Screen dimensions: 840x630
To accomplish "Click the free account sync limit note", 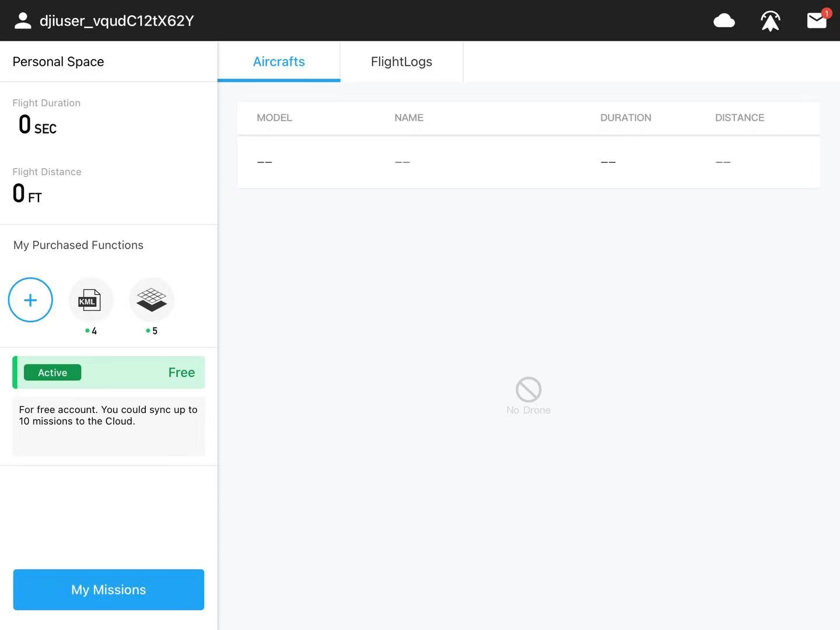I will point(108,415).
